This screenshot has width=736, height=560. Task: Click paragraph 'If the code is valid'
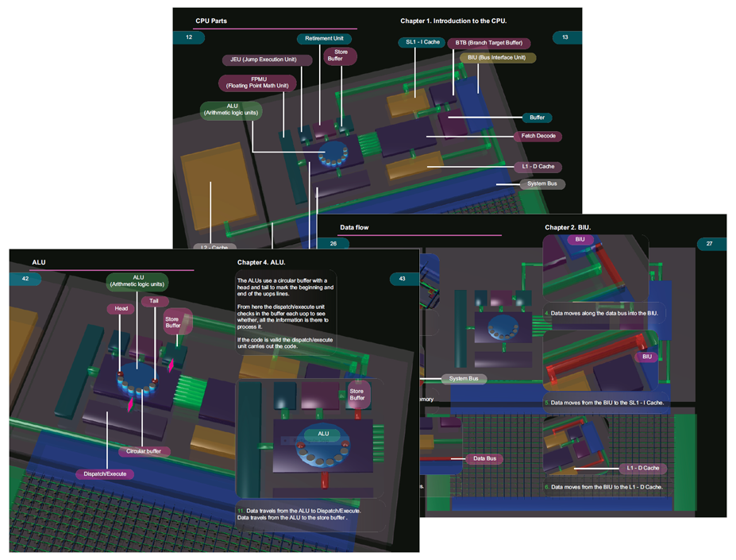point(285,343)
